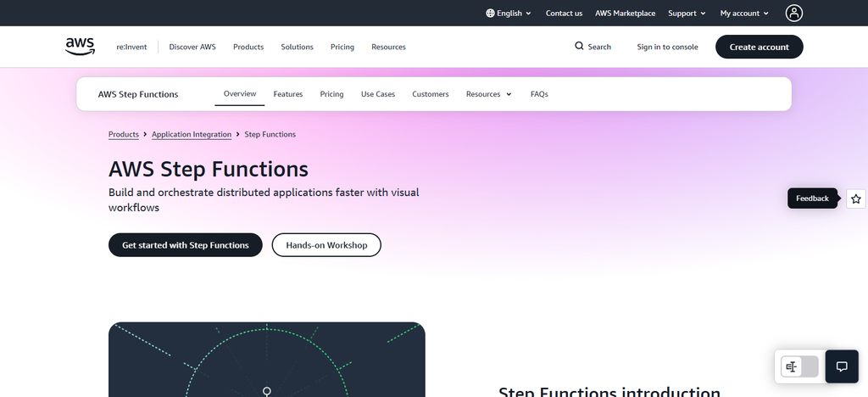Screen dimensions: 868x397
Task: Expand the English language dropdown
Action: 509,14
